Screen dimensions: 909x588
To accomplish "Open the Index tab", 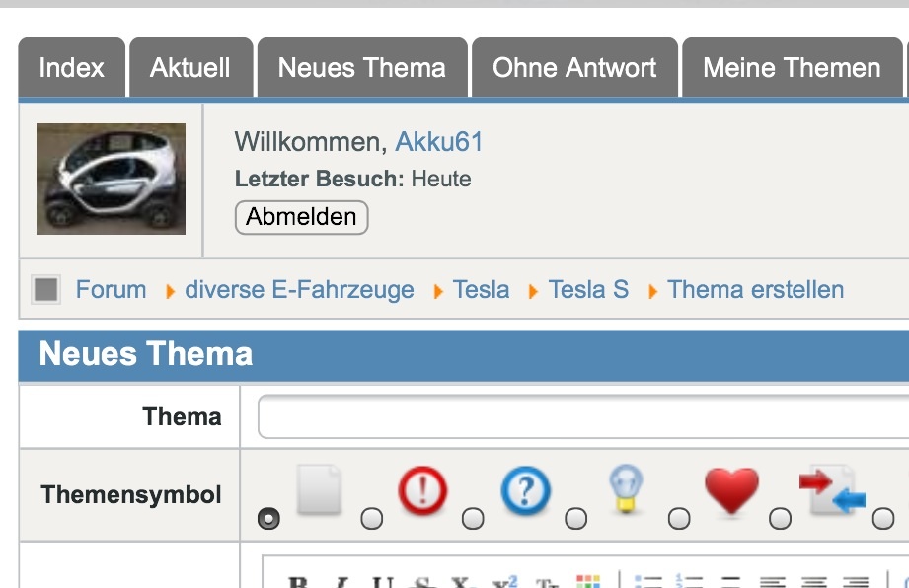I will pos(71,68).
